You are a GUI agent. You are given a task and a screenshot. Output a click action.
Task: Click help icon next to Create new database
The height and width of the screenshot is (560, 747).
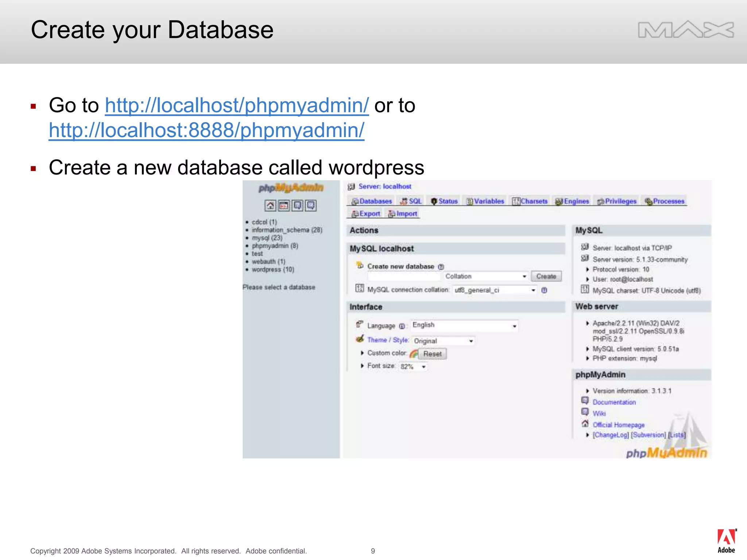(441, 267)
